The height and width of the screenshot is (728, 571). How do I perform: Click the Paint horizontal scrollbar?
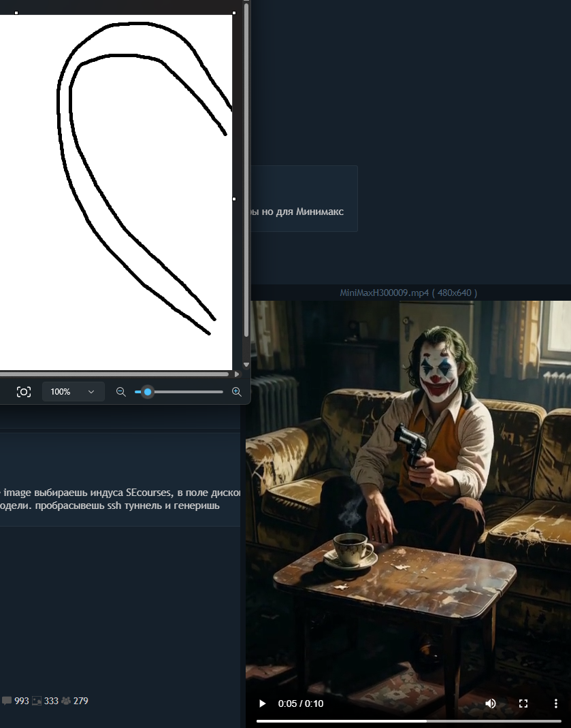114,374
